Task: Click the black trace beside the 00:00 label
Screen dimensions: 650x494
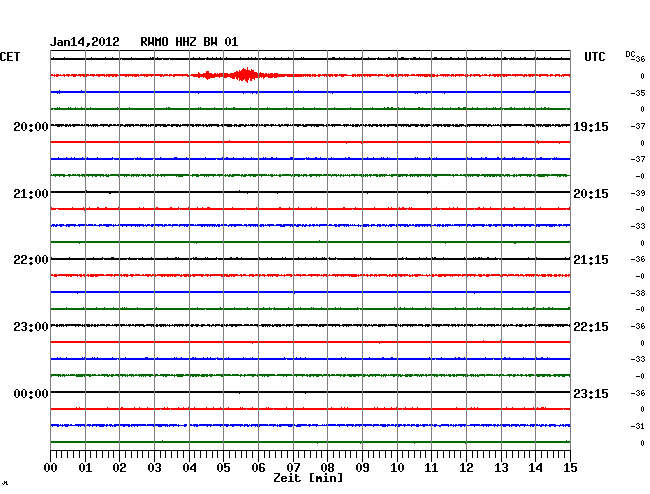Action: (x=310, y=392)
